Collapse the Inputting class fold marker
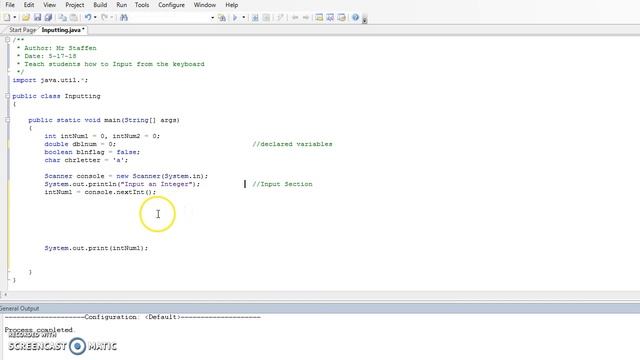This screenshot has width=640, height=360. [7, 96]
